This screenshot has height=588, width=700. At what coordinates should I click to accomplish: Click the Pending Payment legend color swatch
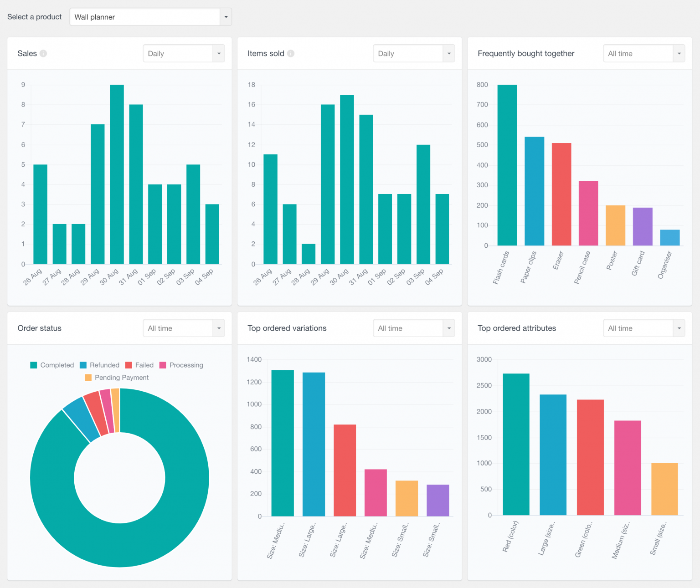coord(88,378)
